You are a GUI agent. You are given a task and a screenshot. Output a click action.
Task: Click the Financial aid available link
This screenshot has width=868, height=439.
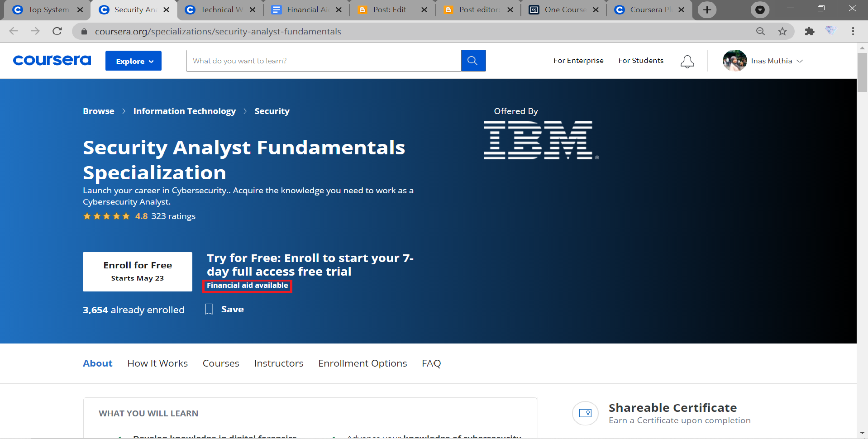tap(248, 286)
